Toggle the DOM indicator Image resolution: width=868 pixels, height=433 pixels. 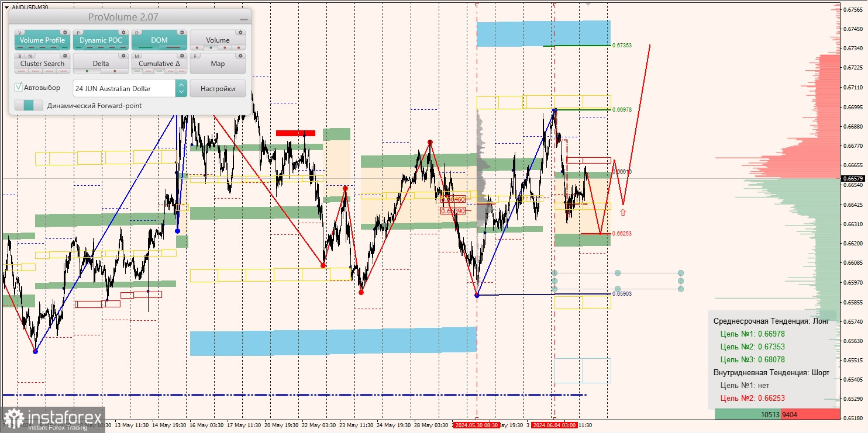coord(159,40)
